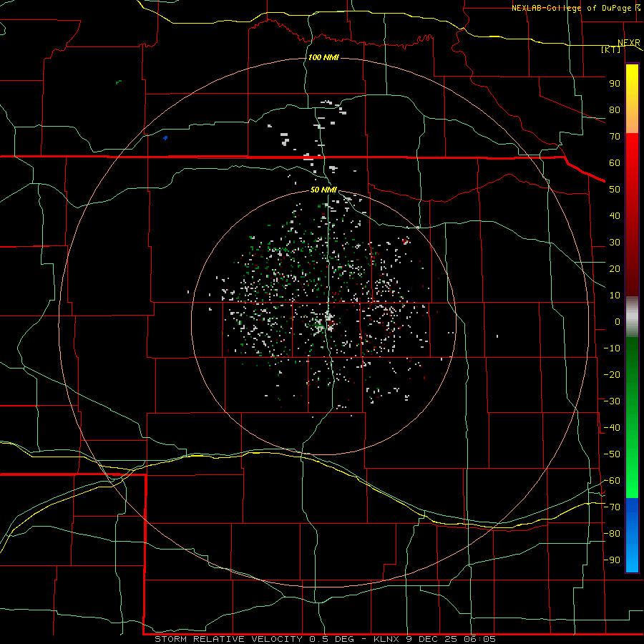Click the light blue segment near -90

click(x=632, y=559)
